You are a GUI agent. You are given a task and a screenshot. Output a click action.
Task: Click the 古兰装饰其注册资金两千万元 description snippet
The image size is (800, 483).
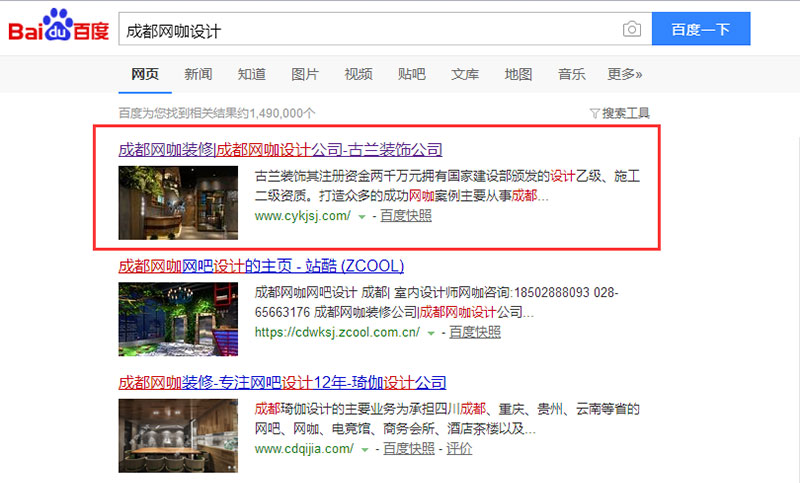coord(447,186)
